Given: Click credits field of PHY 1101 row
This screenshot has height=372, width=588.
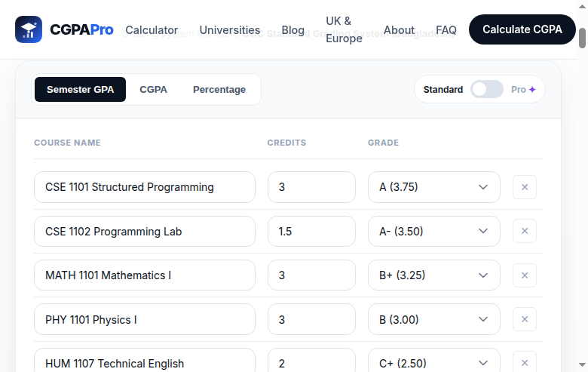Looking at the screenshot, I should (x=311, y=319).
